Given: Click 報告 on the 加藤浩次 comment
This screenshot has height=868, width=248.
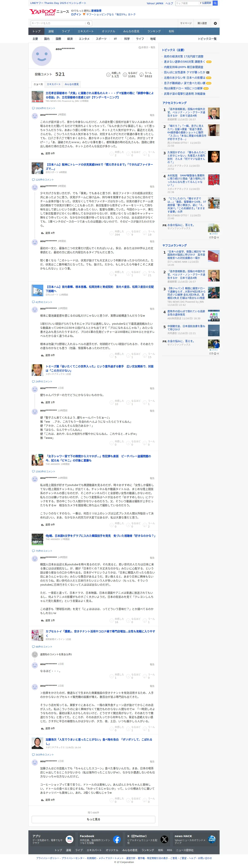Looking at the screenshot, I should (152, 762).
